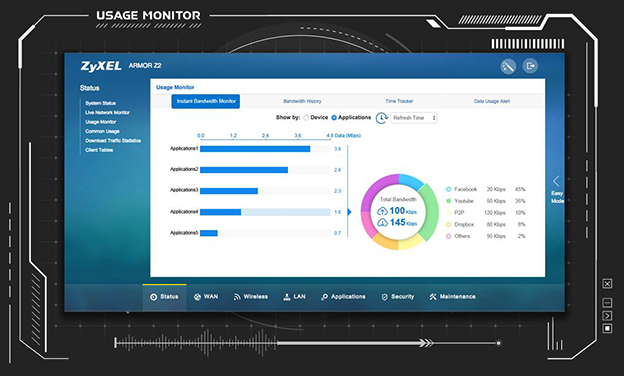This screenshot has width=624, height=376.
Task: Open Live Network Monitor link
Action: [x=107, y=113]
